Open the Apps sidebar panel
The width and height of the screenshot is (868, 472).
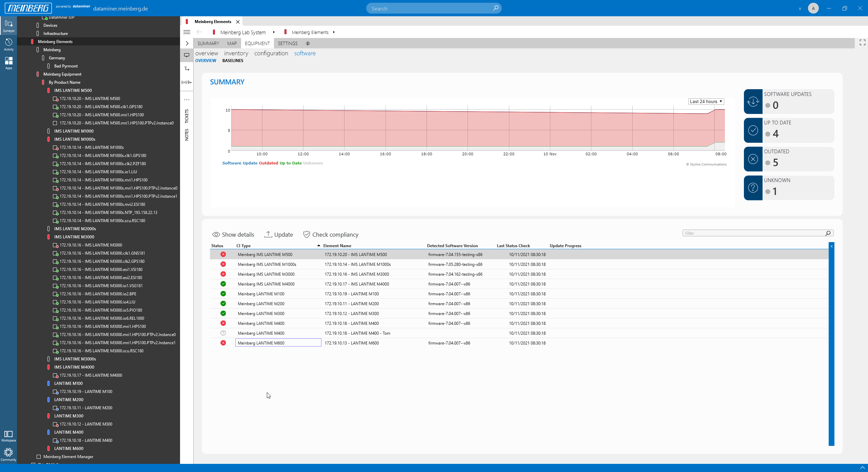[x=8, y=63]
